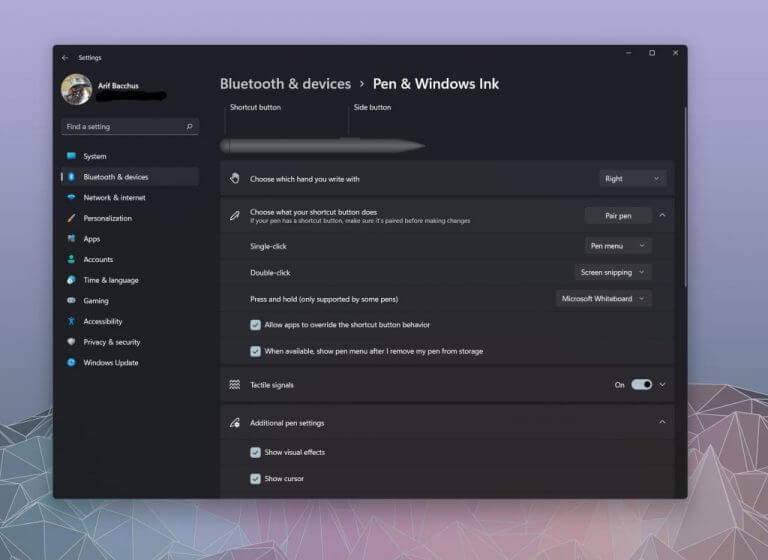The image size is (768, 560).
Task: Click the Bluetooth icon in the sidebar
Action: (72, 176)
